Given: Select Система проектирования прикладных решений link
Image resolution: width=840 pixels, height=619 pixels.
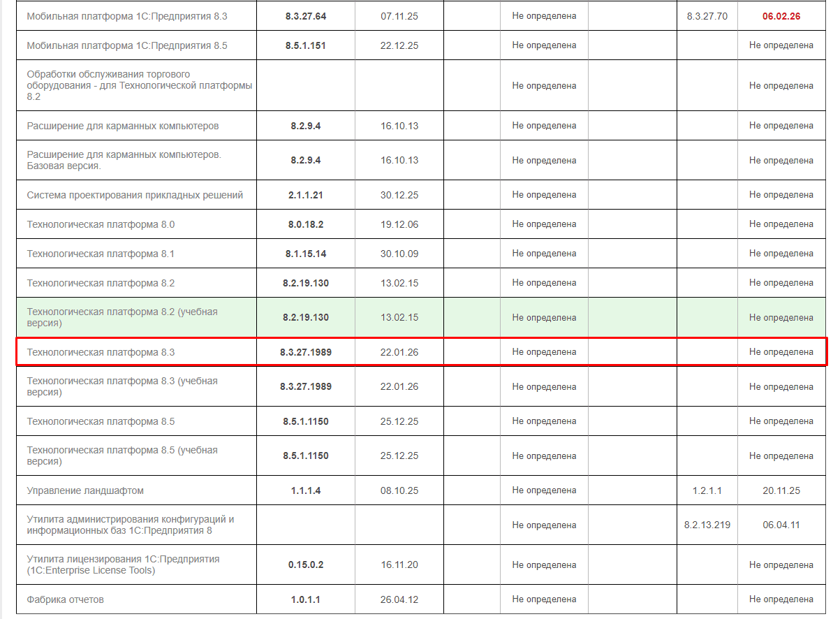Looking at the screenshot, I should 135,195.
